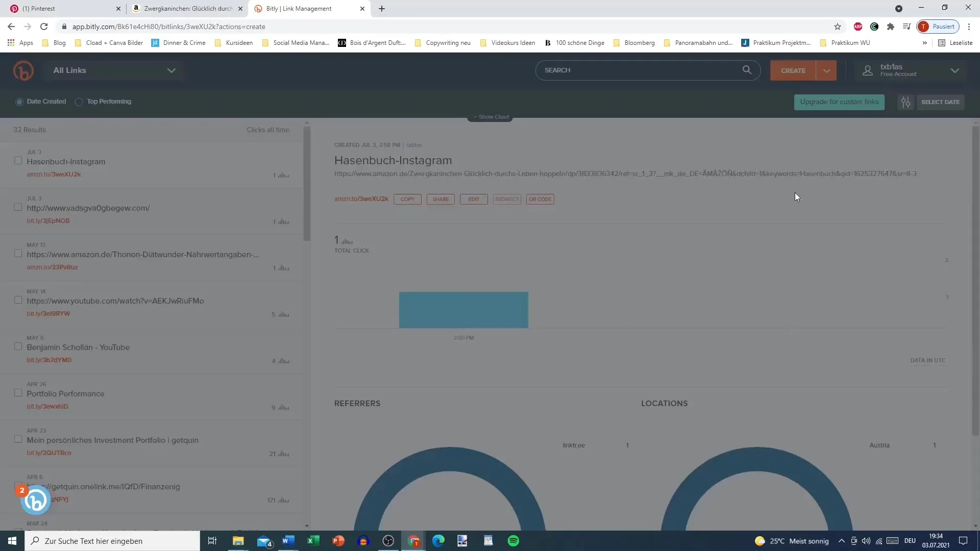Reload the current page

click(x=44, y=27)
